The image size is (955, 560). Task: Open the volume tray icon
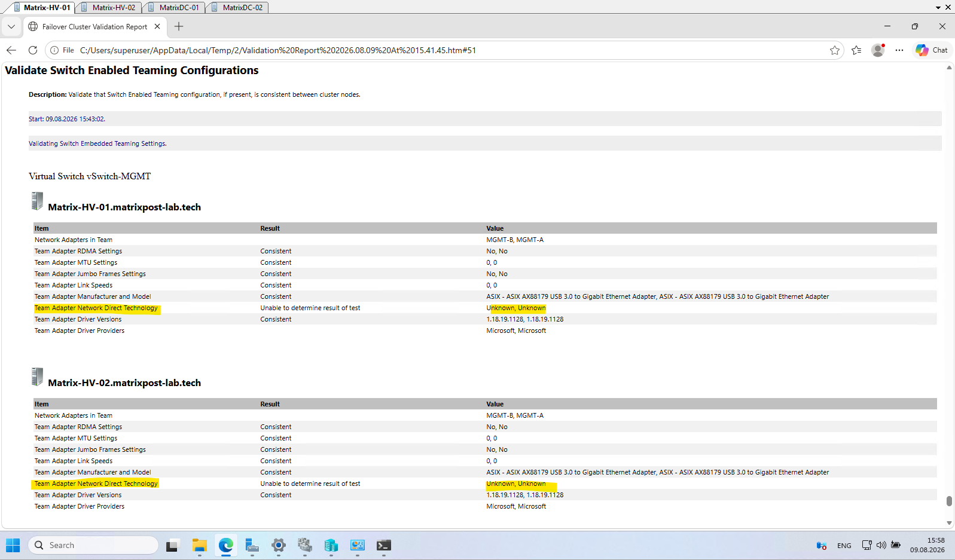click(x=881, y=545)
